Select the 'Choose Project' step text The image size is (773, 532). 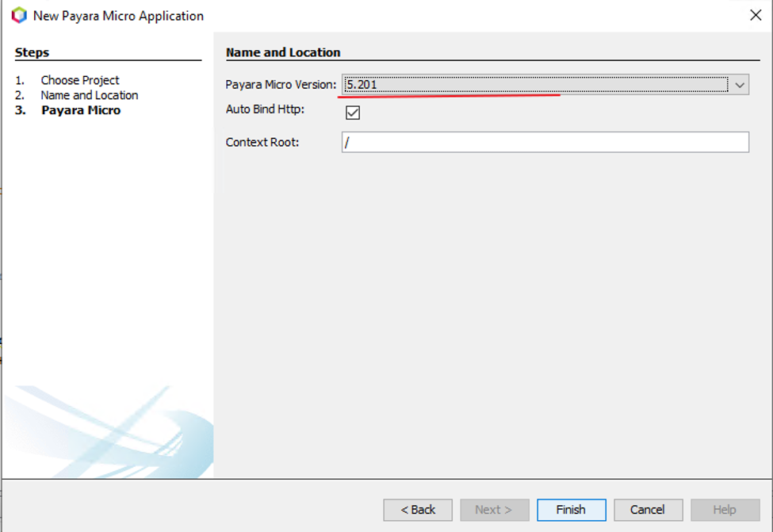pyautogui.click(x=80, y=80)
